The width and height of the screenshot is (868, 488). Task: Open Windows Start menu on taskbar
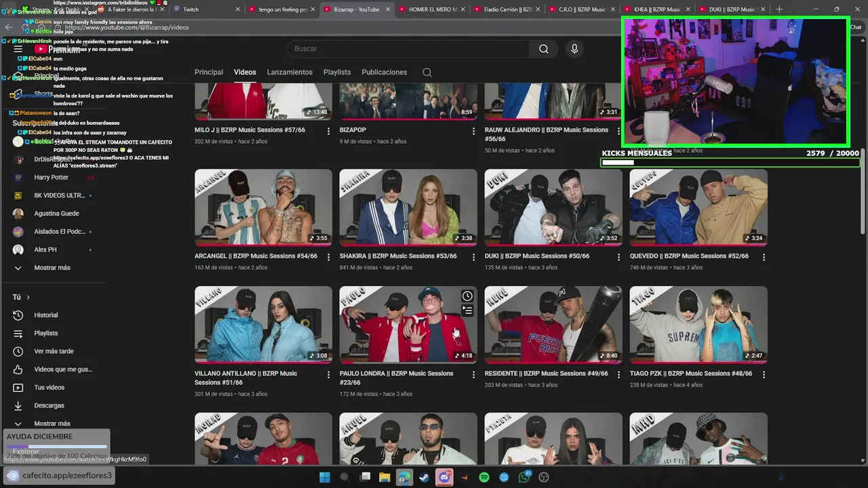click(324, 477)
